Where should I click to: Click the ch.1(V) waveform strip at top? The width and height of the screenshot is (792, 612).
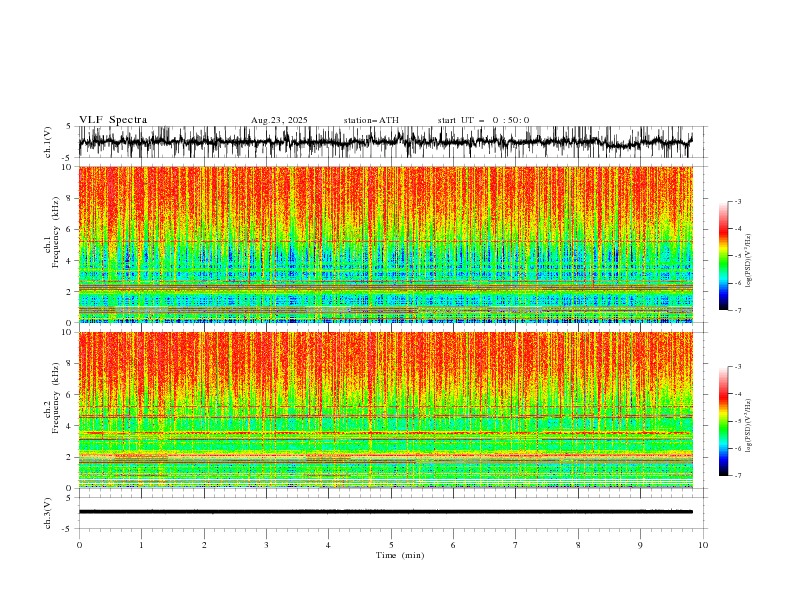pyautogui.click(x=385, y=142)
